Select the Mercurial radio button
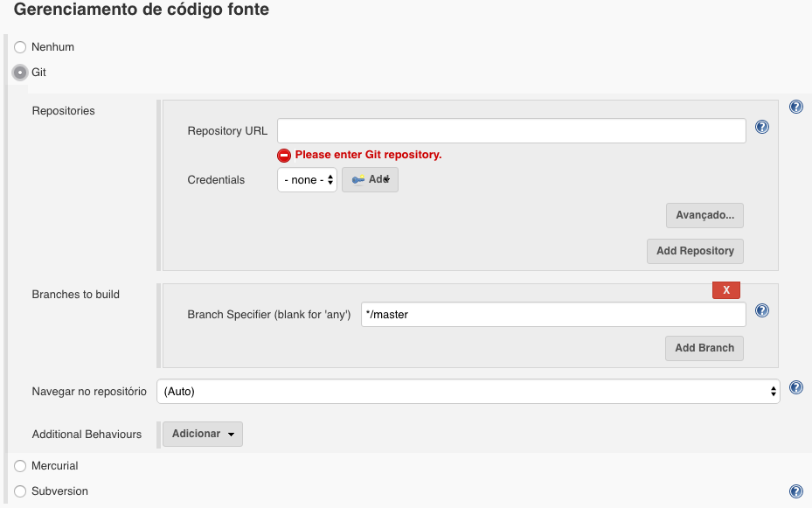This screenshot has height=508, width=812. tap(20, 466)
